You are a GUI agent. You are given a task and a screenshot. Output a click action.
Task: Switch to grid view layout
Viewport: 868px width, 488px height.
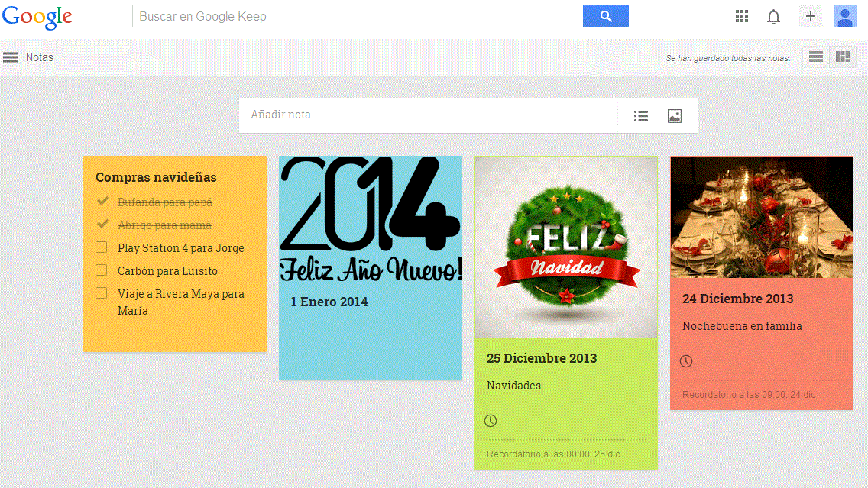pos(843,57)
